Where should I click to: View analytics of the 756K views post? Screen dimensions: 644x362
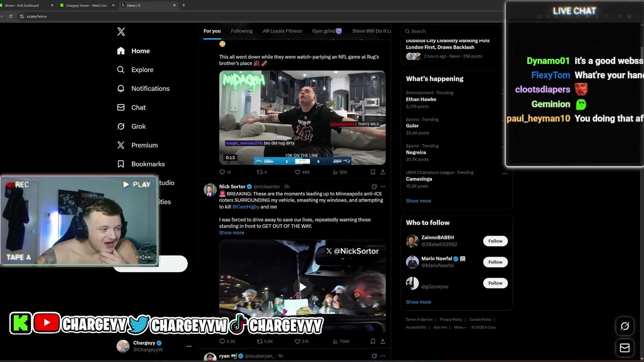[341, 341]
